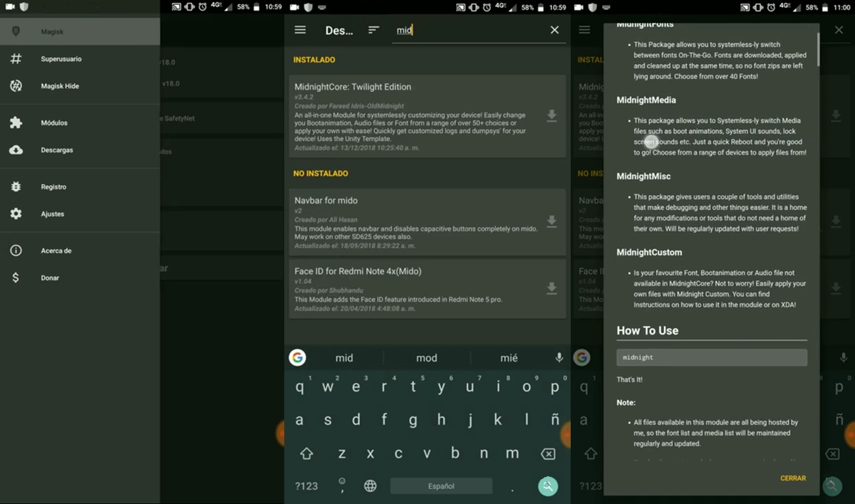Click the Descargas cloud download icon

(16, 150)
